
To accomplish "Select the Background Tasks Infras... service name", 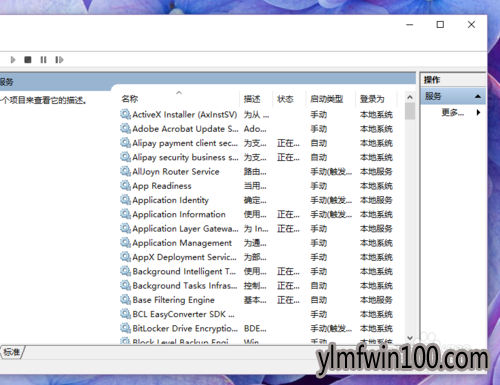I will [185, 286].
